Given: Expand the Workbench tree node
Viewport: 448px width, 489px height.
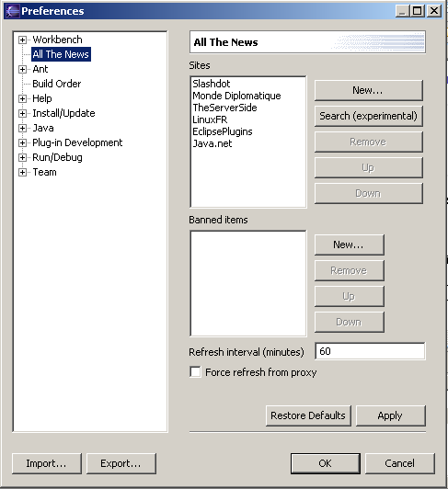Looking at the screenshot, I should coord(22,40).
